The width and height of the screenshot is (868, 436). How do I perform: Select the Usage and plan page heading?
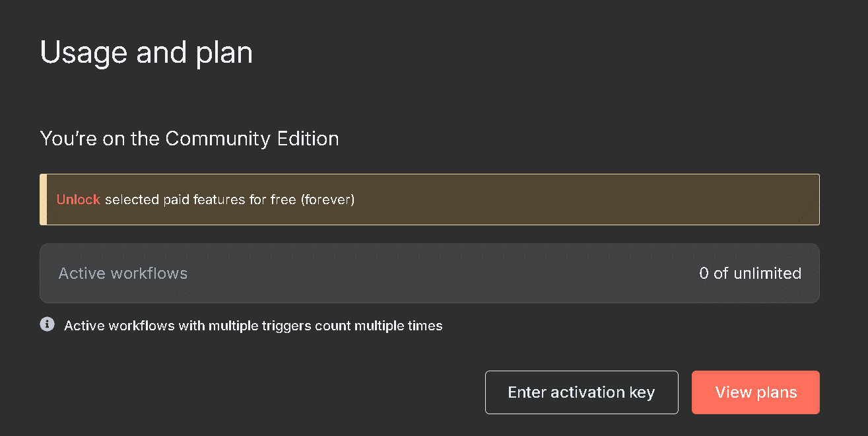click(147, 52)
